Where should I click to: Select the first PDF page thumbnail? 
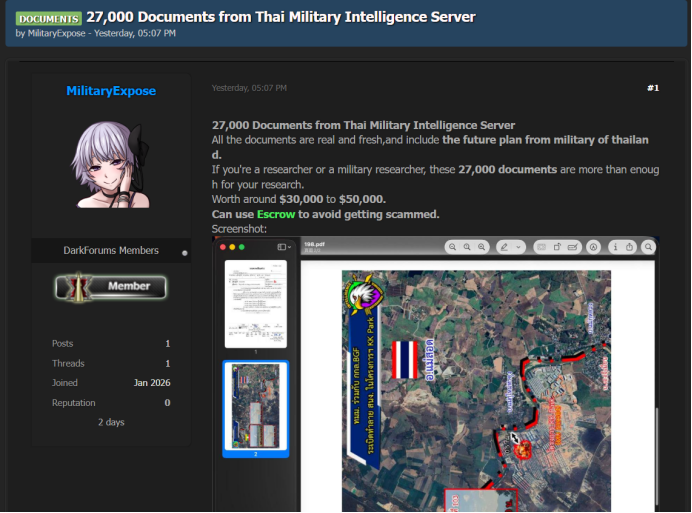pos(255,304)
